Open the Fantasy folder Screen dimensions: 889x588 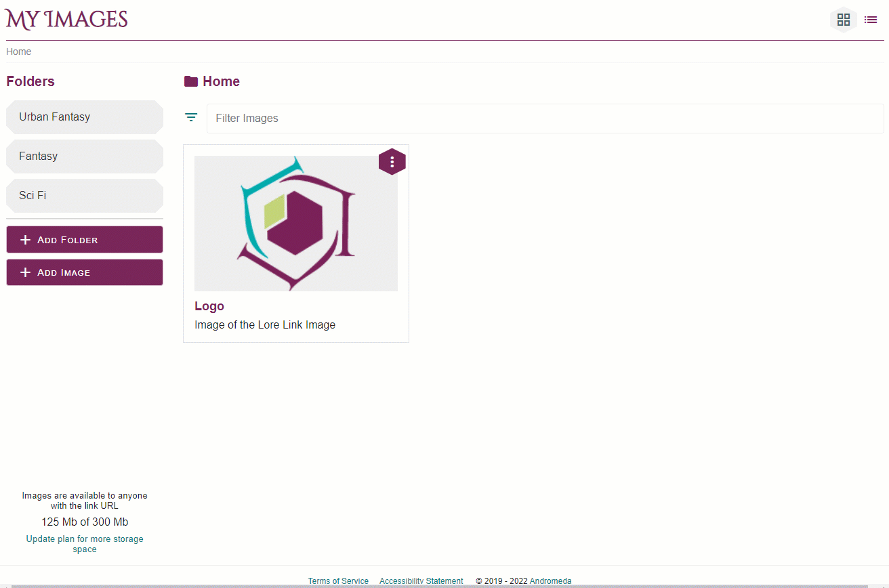[85, 156]
